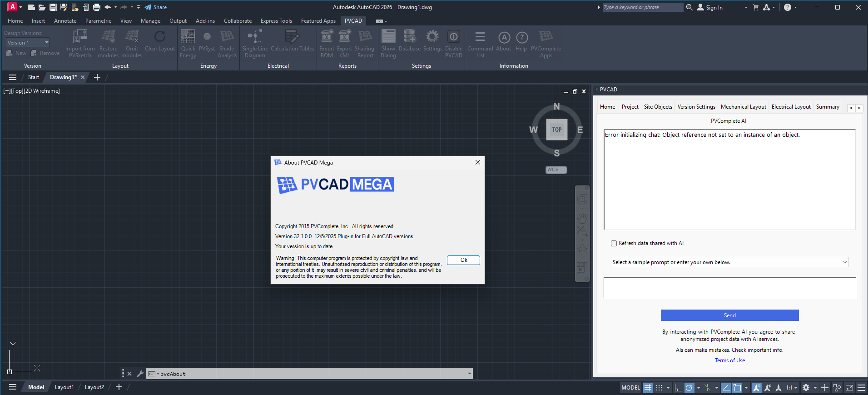Open the annotation scale 1:1 dropdown

792,388
